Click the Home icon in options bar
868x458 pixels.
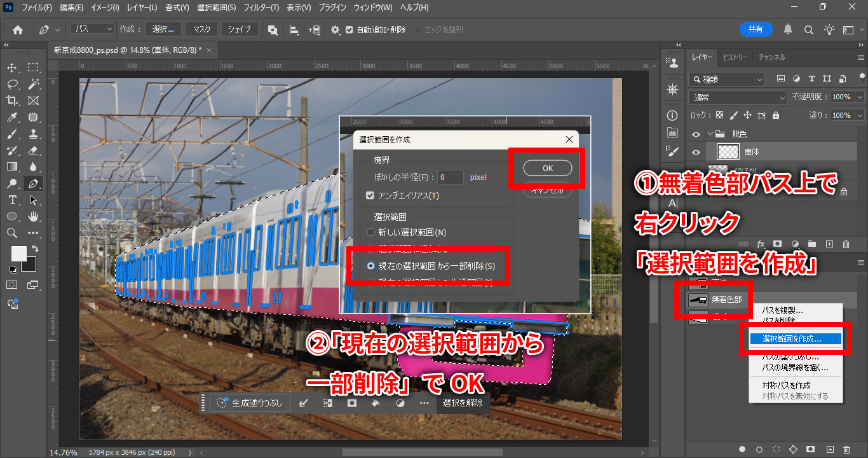coord(18,30)
